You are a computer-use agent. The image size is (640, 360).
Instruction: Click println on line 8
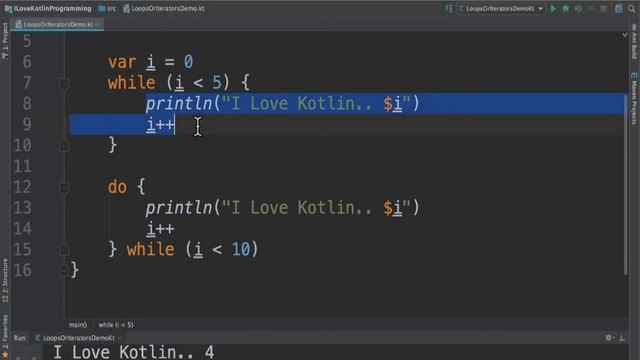(x=179, y=104)
